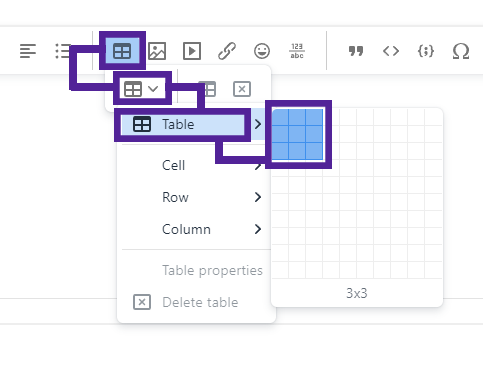Pick the 3x3 cell in table grid
Viewport: 483px width, 377px height.
point(314,151)
